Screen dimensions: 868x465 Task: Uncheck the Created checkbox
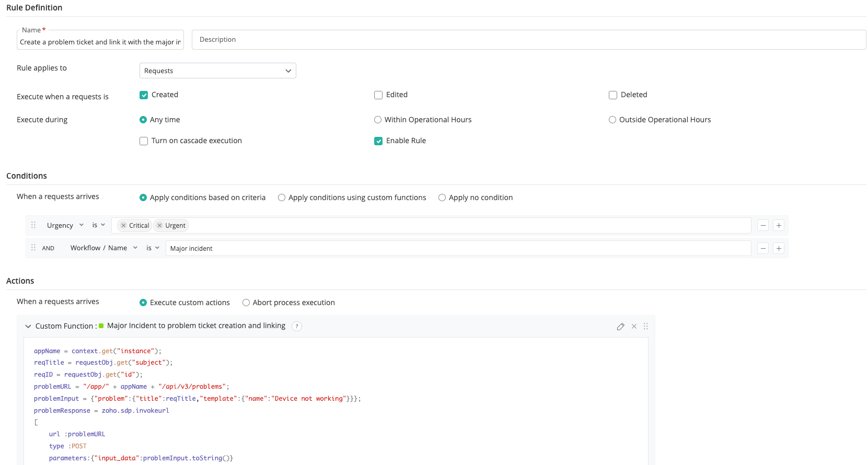tap(144, 95)
